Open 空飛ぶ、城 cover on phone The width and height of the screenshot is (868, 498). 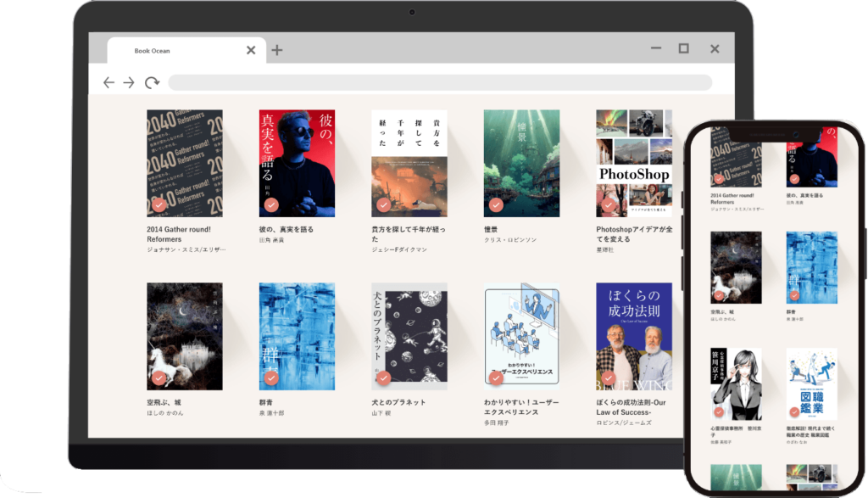(x=736, y=267)
